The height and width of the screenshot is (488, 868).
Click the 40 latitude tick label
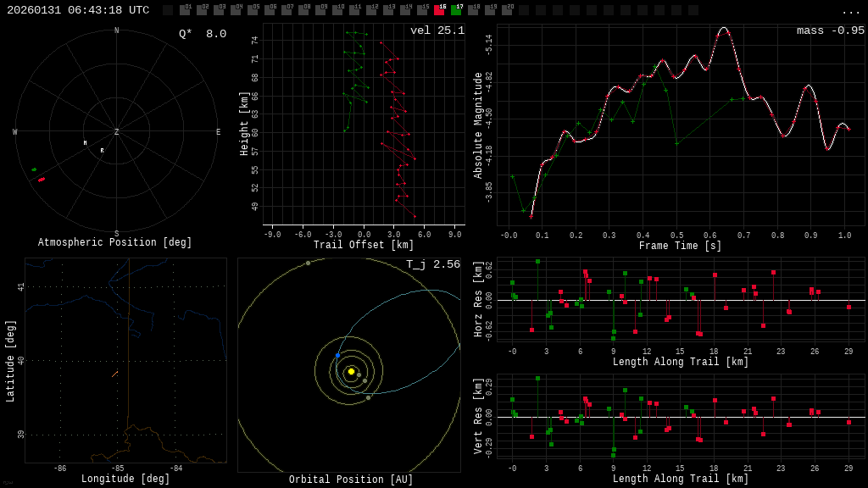(x=21, y=361)
